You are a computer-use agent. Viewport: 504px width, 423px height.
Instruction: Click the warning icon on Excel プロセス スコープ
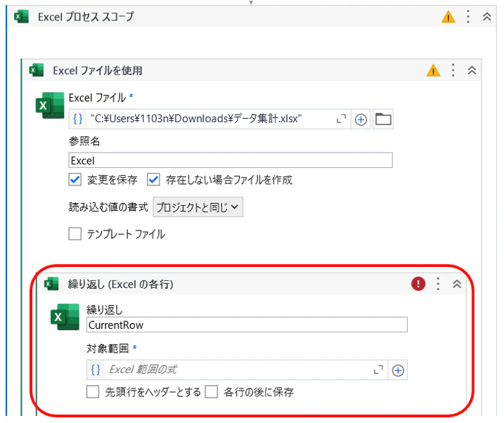point(448,17)
